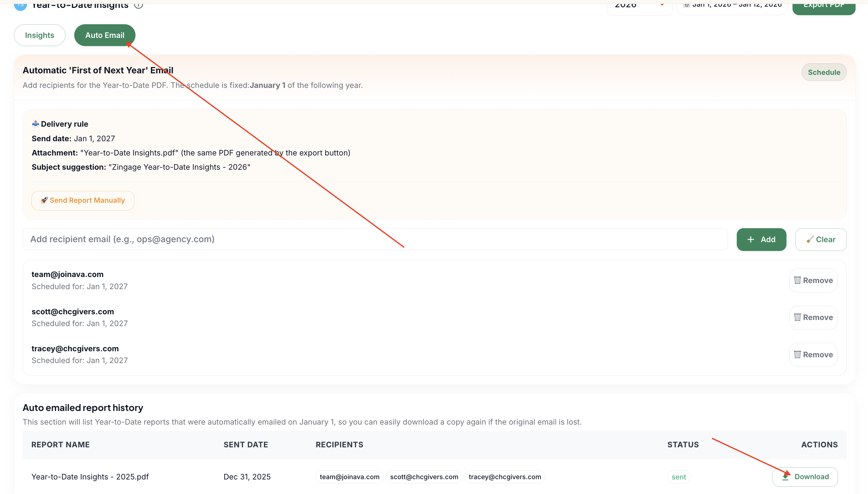Click the plus icon in Add button
The width and height of the screenshot is (868, 494).
(x=751, y=239)
